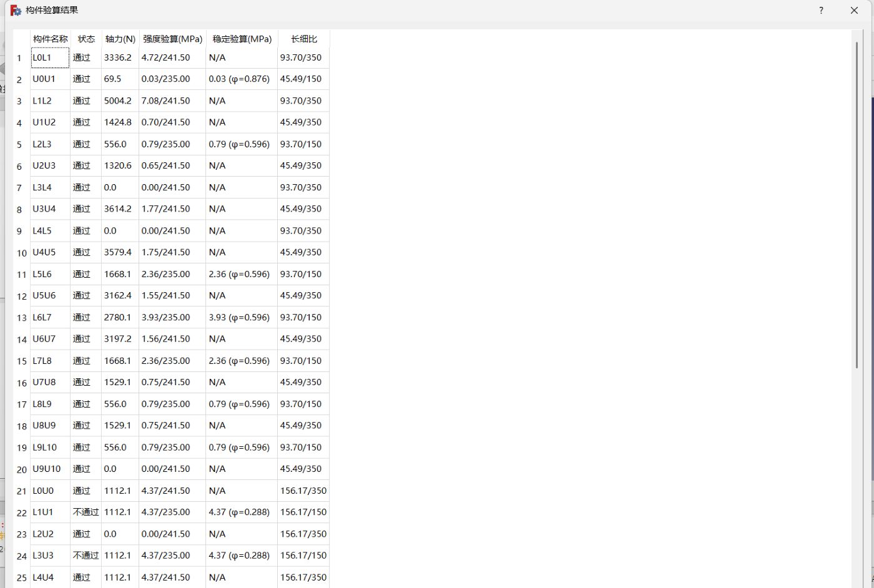
Task: Click the 构件名称 column header
Action: pyautogui.click(x=51, y=39)
